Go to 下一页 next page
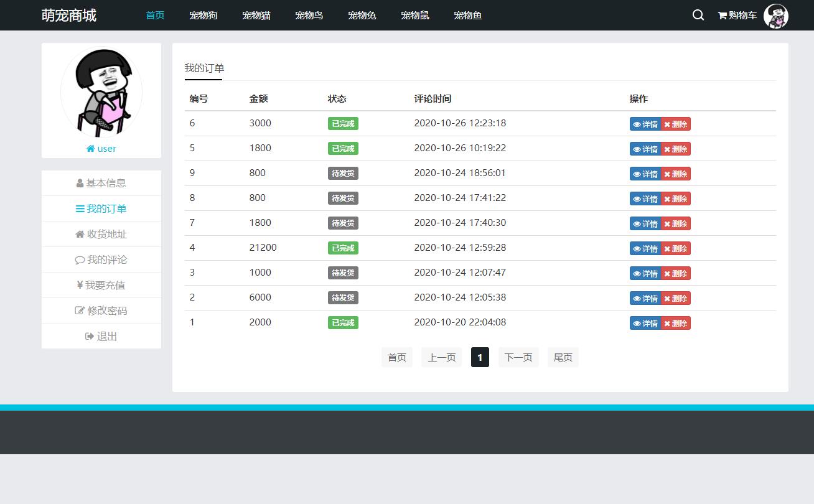Viewport: 814px width, 504px height. coord(518,357)
